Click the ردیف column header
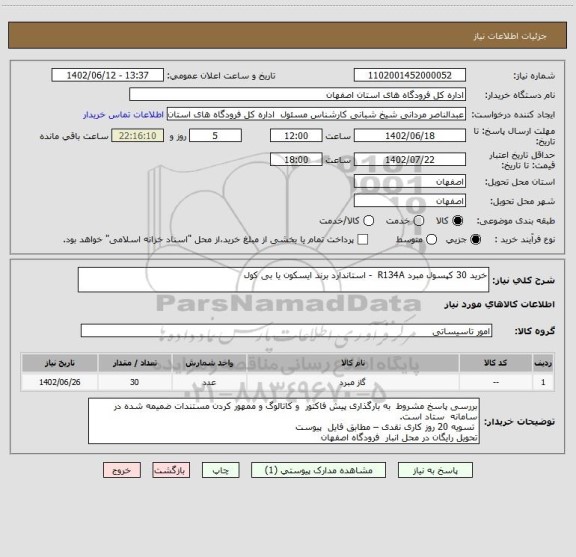This screenshot has height=557, width=576. coord(543,363)
